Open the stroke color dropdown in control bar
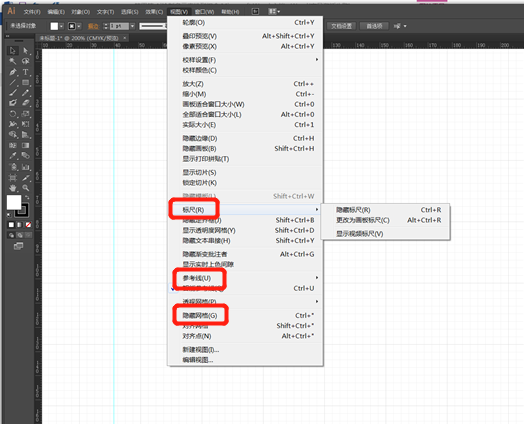The height and width of the screenshot is (424, 524). pyautogui.click(x=79, y=26)
